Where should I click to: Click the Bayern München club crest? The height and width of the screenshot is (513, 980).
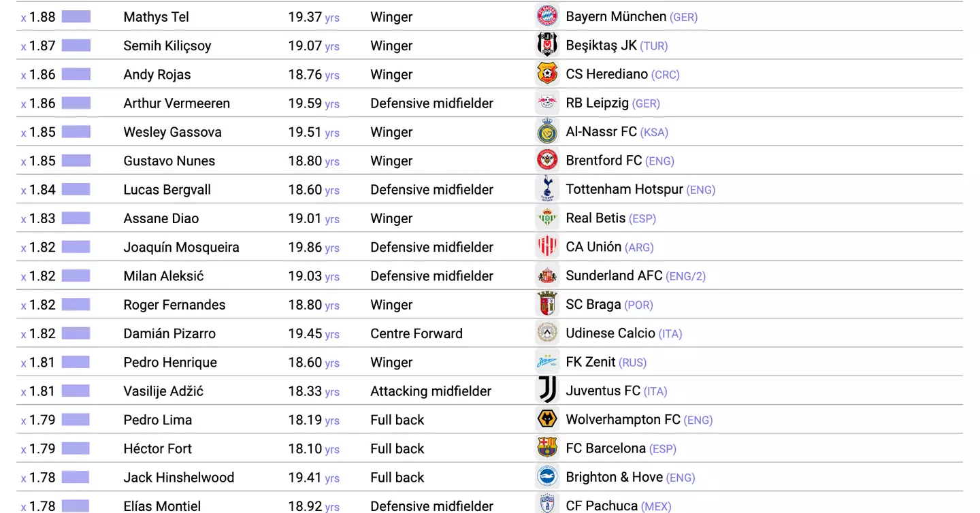click(547, 16)
